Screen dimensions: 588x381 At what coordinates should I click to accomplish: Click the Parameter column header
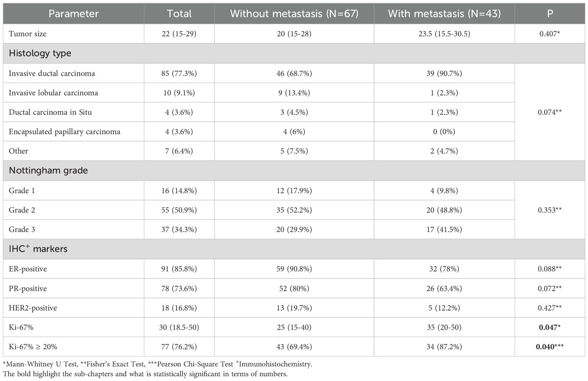pos(73,14)
